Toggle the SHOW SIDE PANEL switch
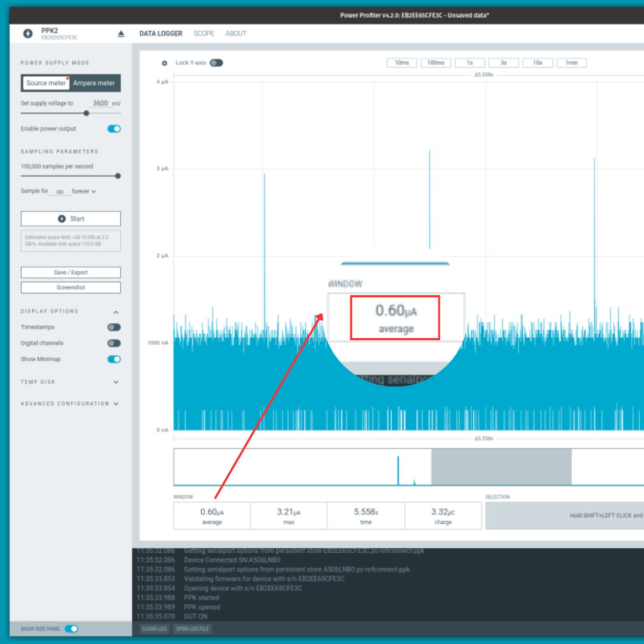The height and width of the screenshot is (644, 644). 71,629
